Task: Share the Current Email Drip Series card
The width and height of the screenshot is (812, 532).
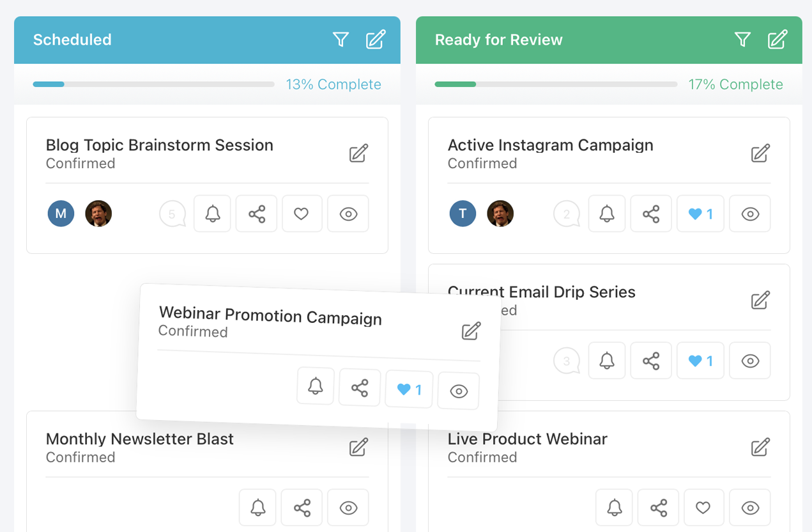Action: (651, 361)
